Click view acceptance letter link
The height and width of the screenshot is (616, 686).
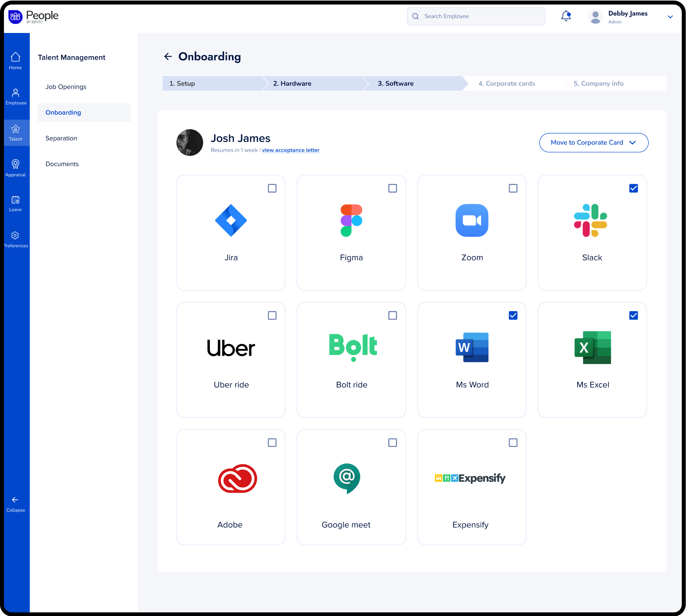pos(290,150)
